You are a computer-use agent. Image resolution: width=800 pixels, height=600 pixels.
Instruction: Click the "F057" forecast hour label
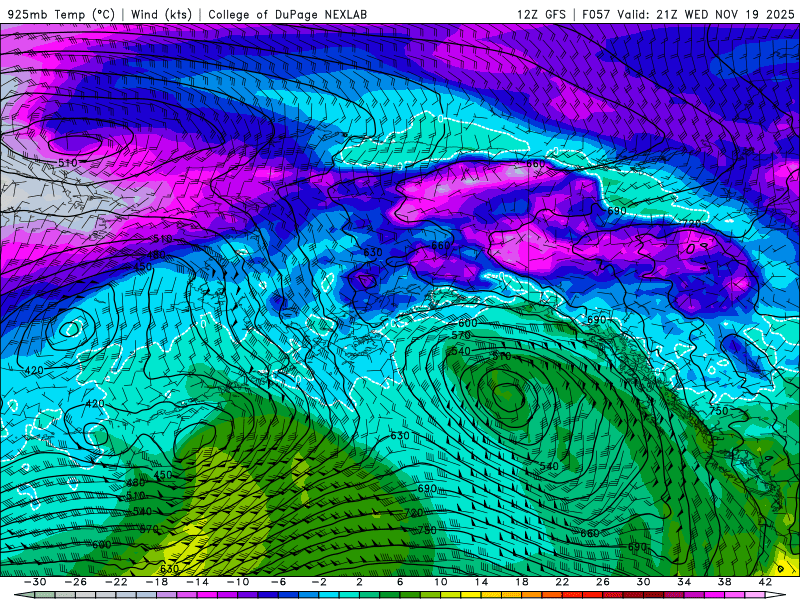tap(596, 14)
